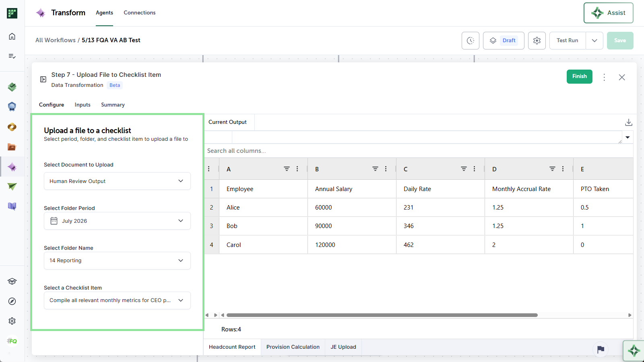Click the Assist button

tap(609, 13)
